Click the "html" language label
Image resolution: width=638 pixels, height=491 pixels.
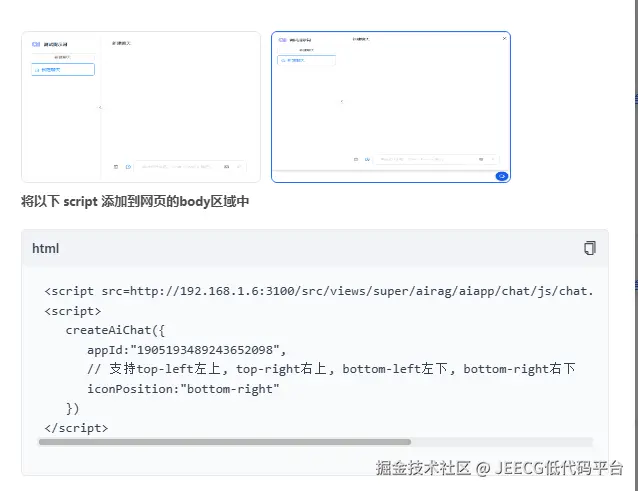coord(46,248)
